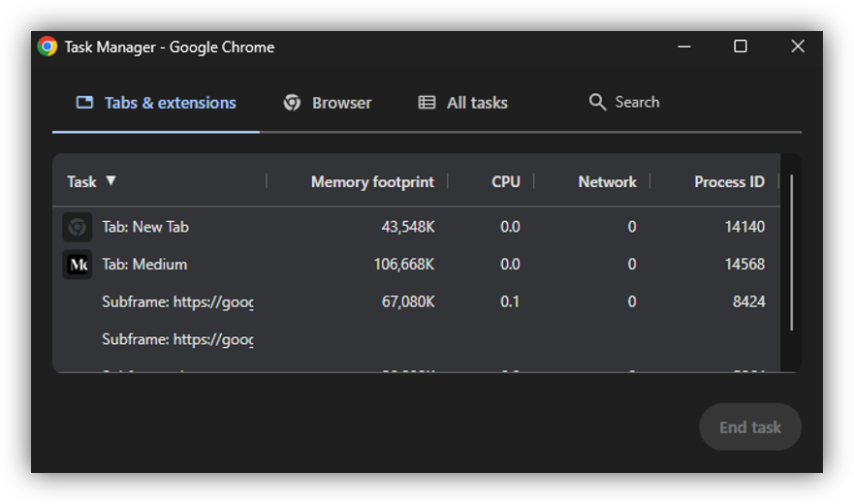Click the Chrome logo in title bar
The width and height of the screenshot is (854, 504).
(47, 47)
